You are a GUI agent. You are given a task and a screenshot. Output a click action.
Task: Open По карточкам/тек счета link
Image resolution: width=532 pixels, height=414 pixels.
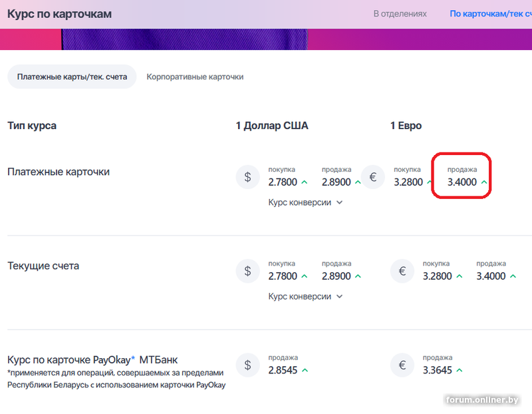491,14
